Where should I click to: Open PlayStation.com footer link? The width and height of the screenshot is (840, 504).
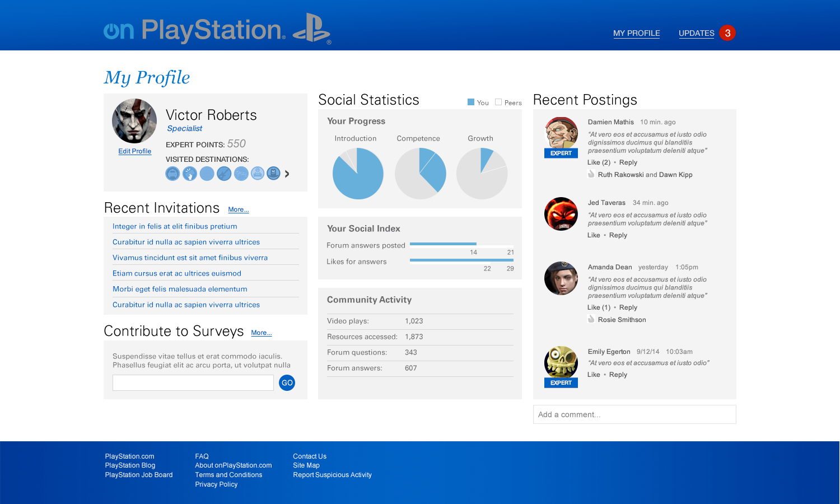129,456
